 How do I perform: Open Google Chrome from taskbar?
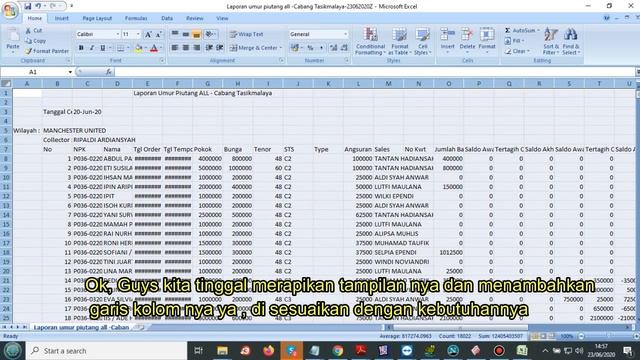coord(338,351)
